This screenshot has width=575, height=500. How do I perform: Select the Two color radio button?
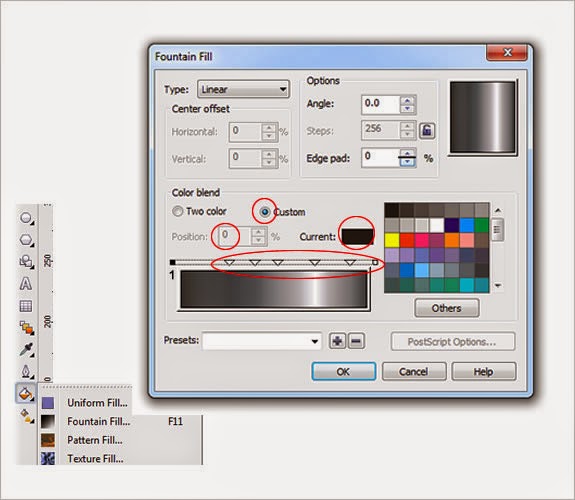178,211
